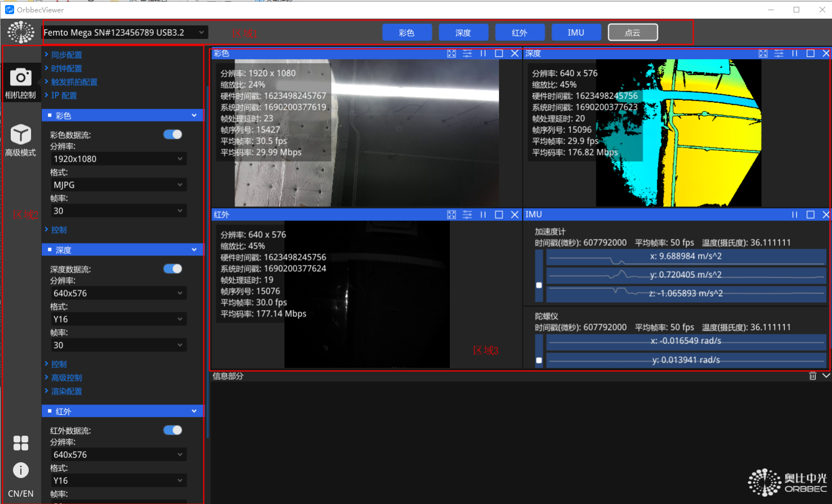Open the MJPG format dropdown
This screenshot has width=832, height=504.
coord(119,185)
